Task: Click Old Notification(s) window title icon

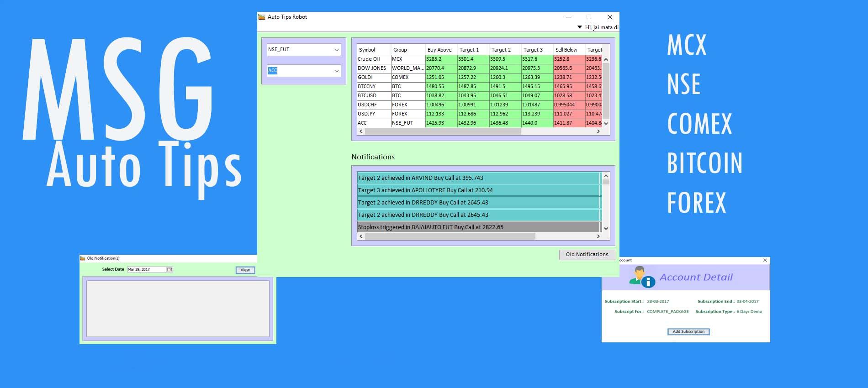Action: click(83, 258)
